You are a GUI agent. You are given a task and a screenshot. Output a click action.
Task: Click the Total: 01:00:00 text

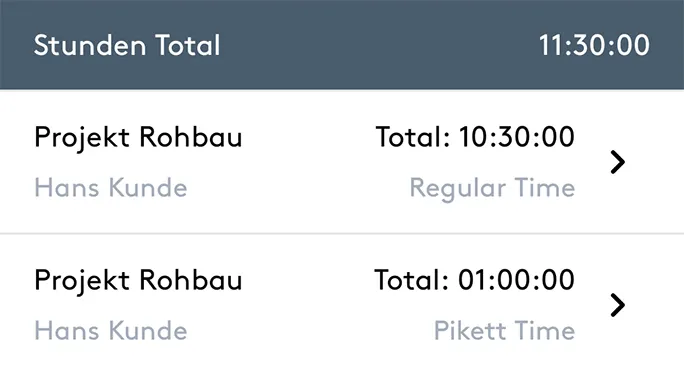pyautogui.click(x=475, y=280)
